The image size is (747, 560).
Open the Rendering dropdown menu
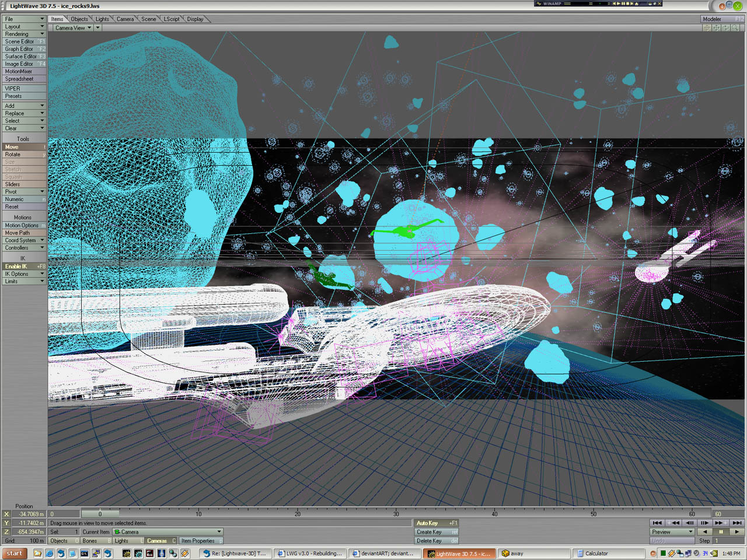tap(24, 34)
